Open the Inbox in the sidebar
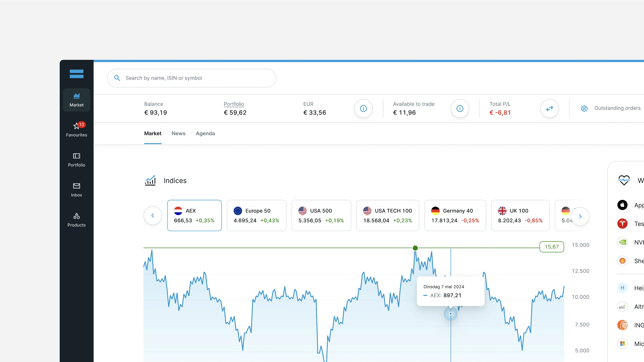Image resolution: width=644 pixels, height=362 pixels. click(76, 190)
